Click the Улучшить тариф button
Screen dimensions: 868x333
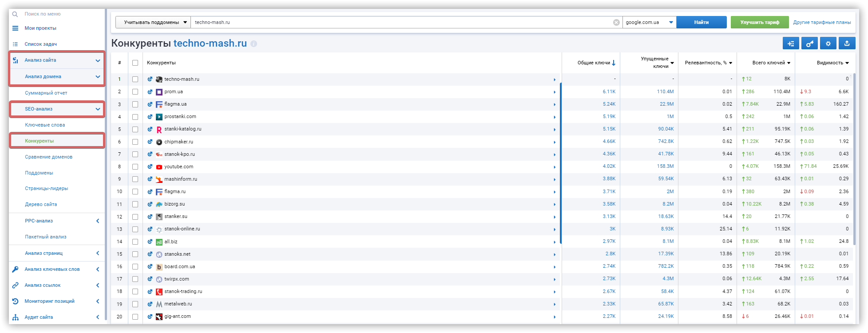(760, 22)
